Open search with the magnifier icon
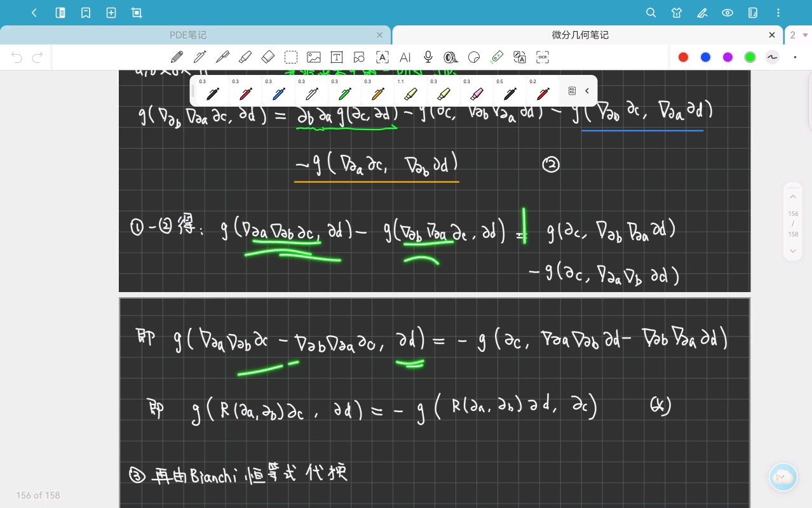Image resolution: width=812 pixels, height=508 pixels. click(x=651, y=13)
